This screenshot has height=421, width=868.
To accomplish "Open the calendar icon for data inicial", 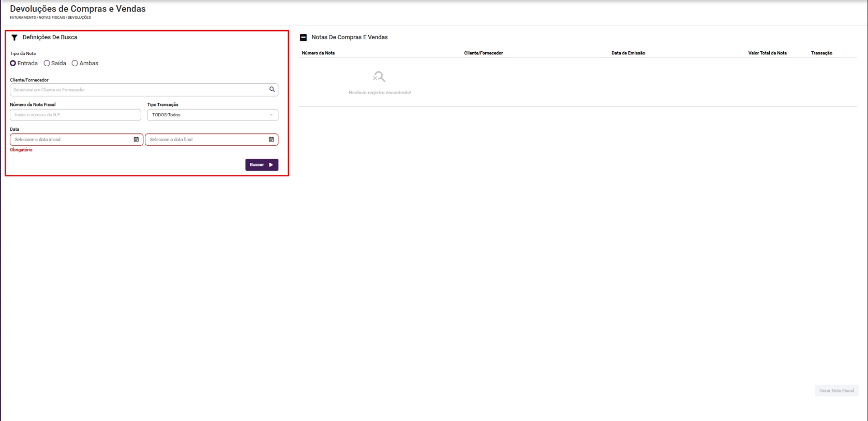I will point(136,140).
